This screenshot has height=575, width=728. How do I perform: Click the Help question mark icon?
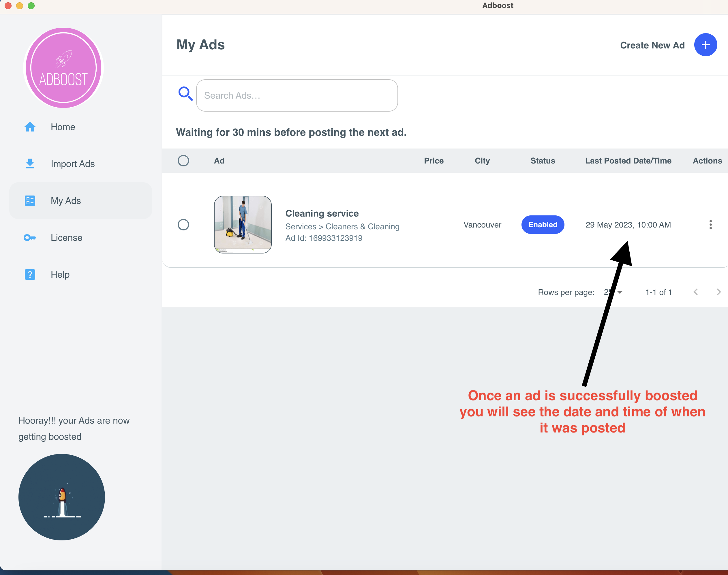point(29,274)
